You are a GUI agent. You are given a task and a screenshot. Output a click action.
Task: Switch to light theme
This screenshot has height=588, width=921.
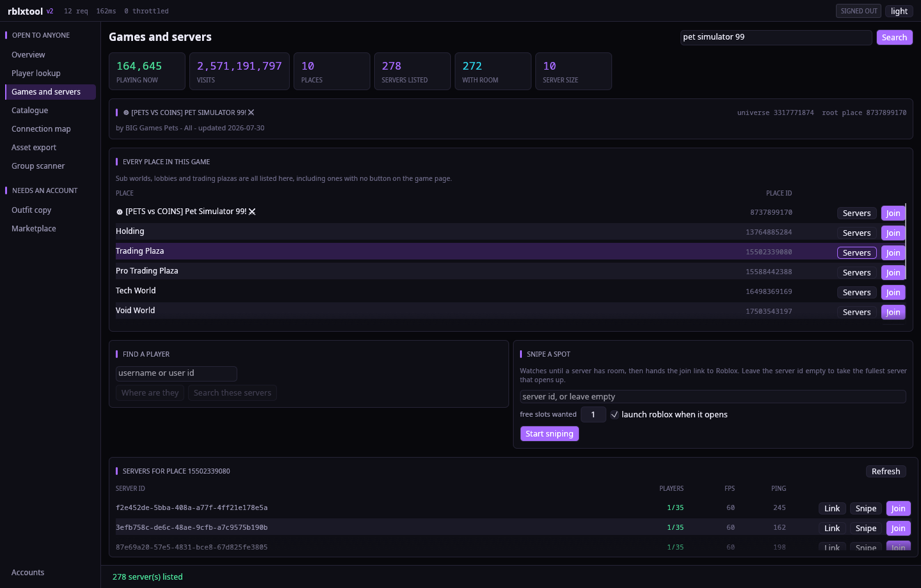899,11
